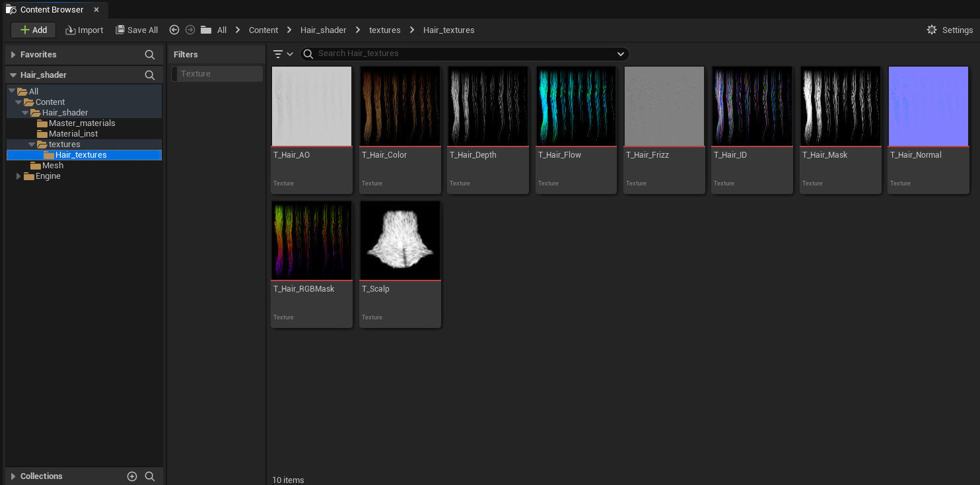This screenshot has width=980, height=485.
Task: Collapse the Hair_shader sources section
Action: [13, 75]
